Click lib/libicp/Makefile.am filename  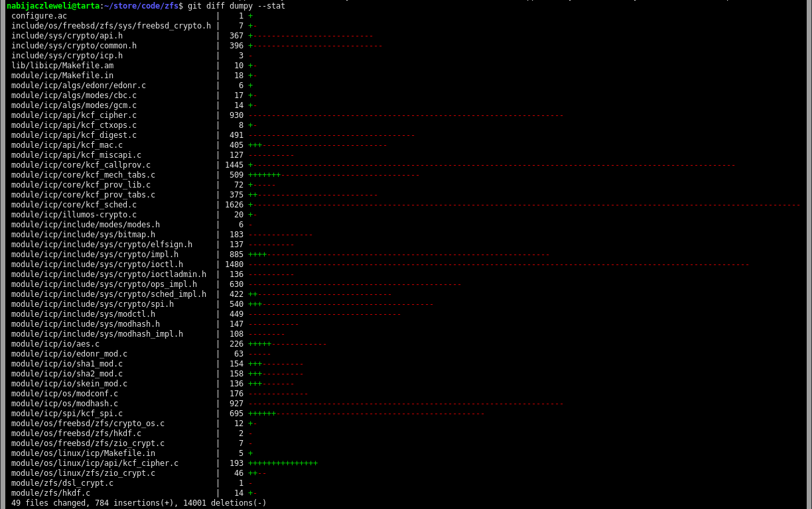tap(62, 66)
